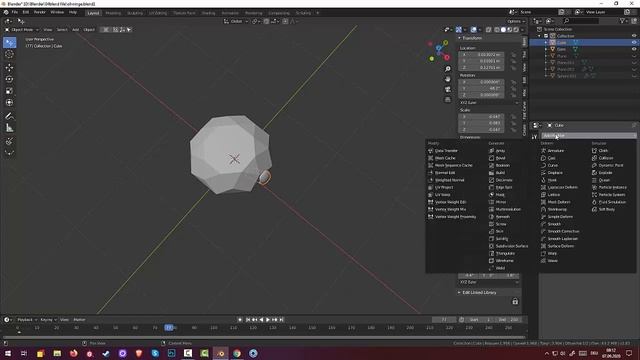Switch to the Sculpting workspace tab
Image resolution: width=640 pixels, height=360 pixels.
135,13
